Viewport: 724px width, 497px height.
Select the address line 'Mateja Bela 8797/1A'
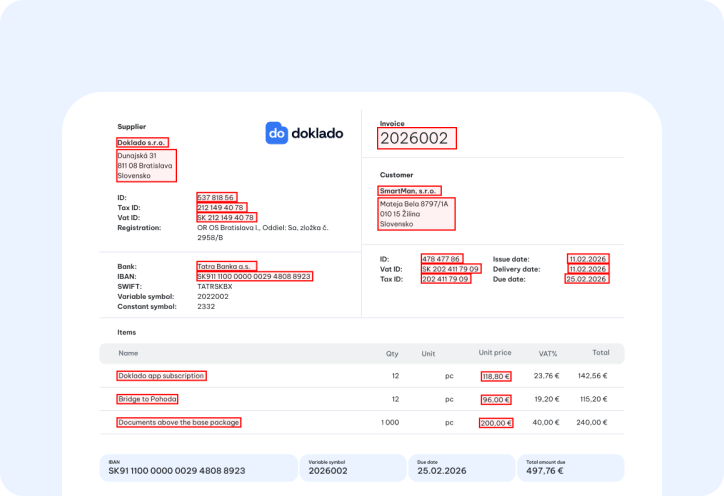click(414, 204)
